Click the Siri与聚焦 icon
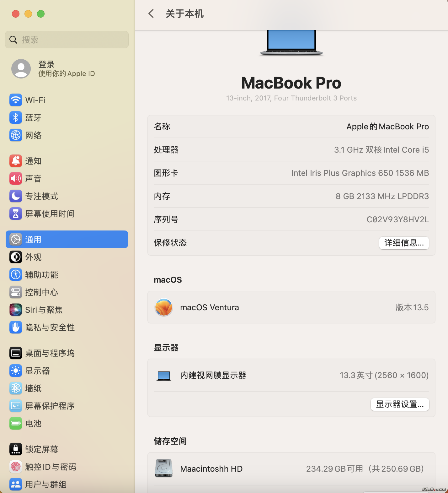 pos(16,310)
